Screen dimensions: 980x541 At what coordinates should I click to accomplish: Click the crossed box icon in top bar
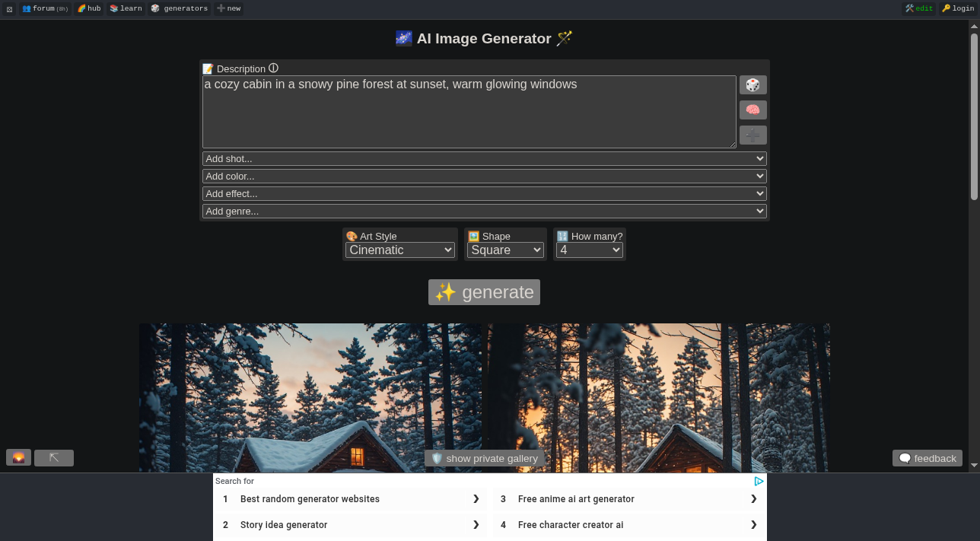10,9
